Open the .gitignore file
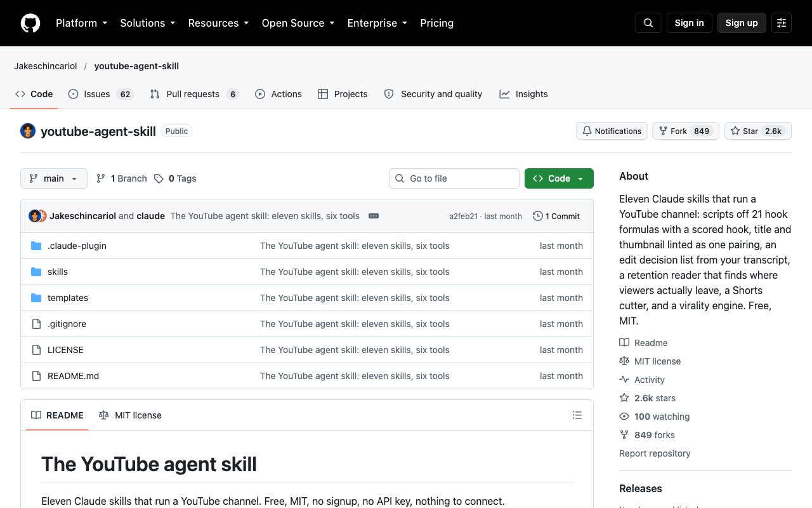Image resolution: width=812 pixels, height=508 pixels. (x=67, y=324)
